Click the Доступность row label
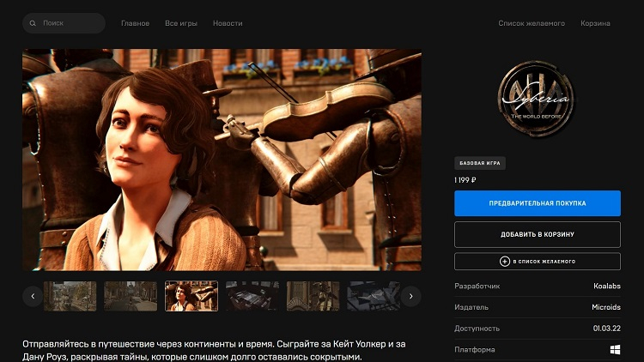The width and height of the screenshot is (644, 362). click(477, 329)
